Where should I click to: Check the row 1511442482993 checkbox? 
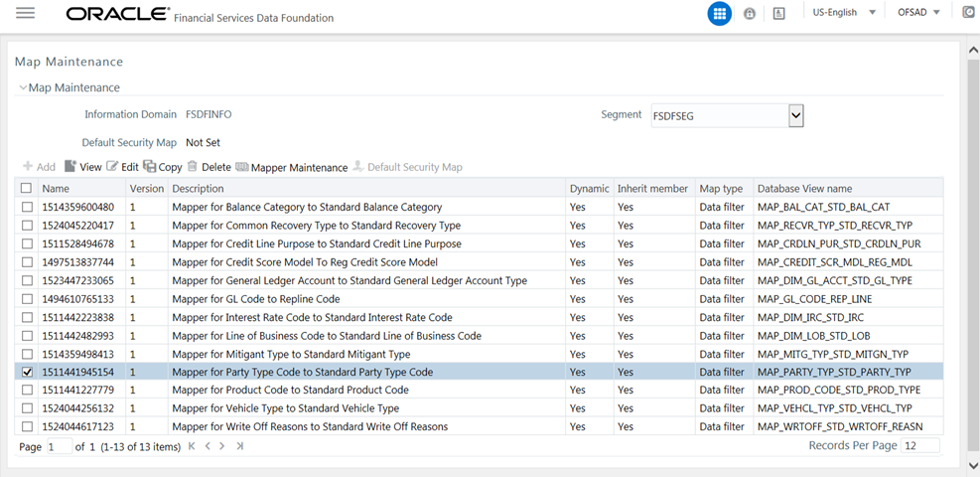point(26,336)
